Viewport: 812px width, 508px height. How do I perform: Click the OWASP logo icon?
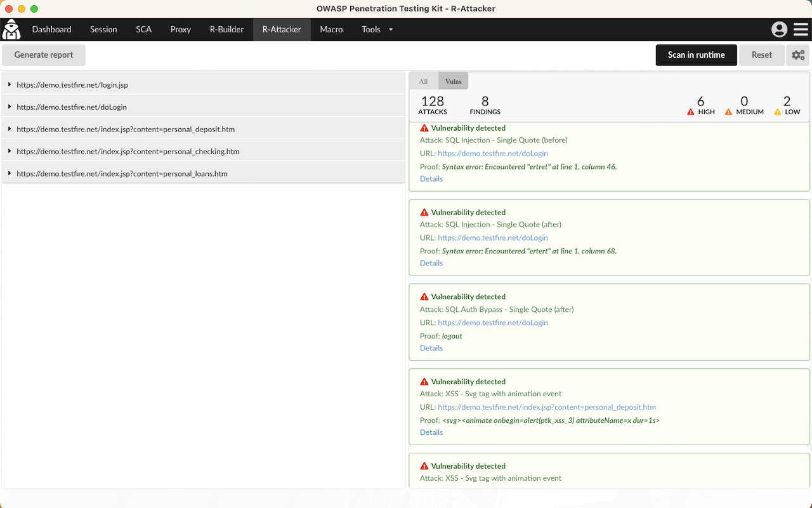[x=11, y=29]
